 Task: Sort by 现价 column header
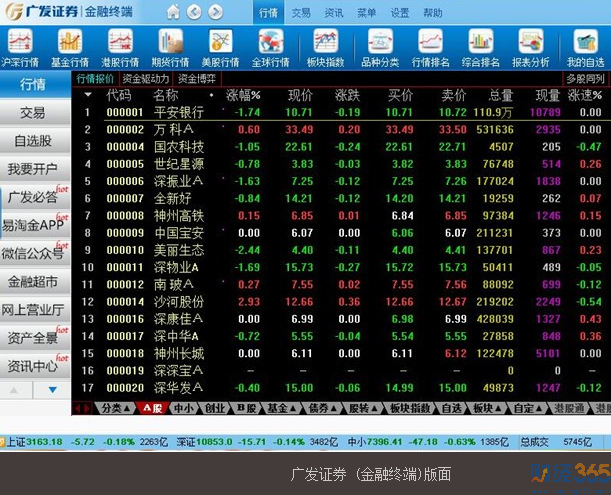300,95
